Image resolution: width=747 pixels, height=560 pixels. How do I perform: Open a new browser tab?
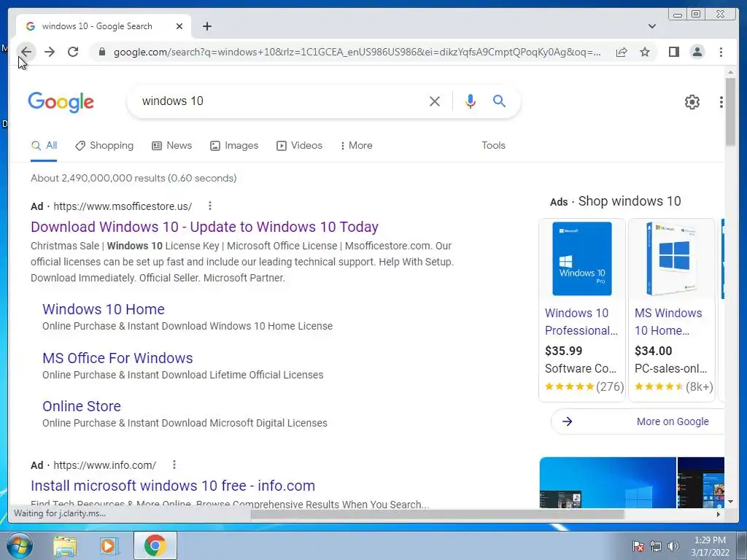tap(206, 26)
